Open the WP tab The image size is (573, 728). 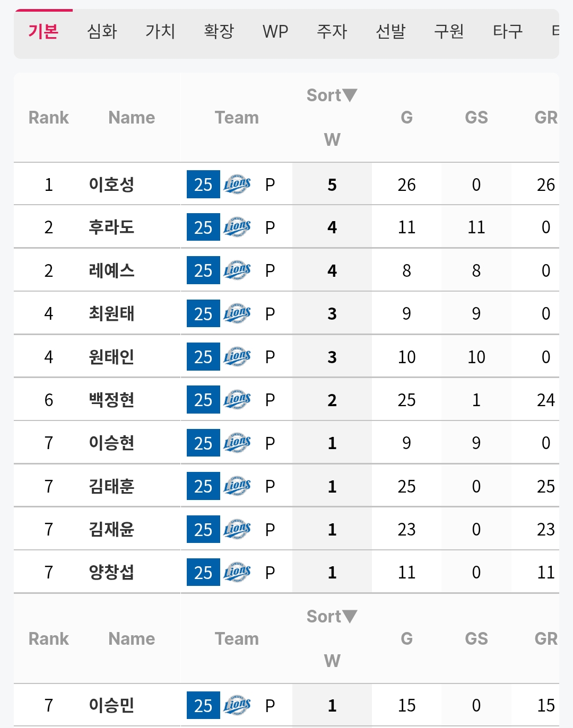tap(275, 31)
